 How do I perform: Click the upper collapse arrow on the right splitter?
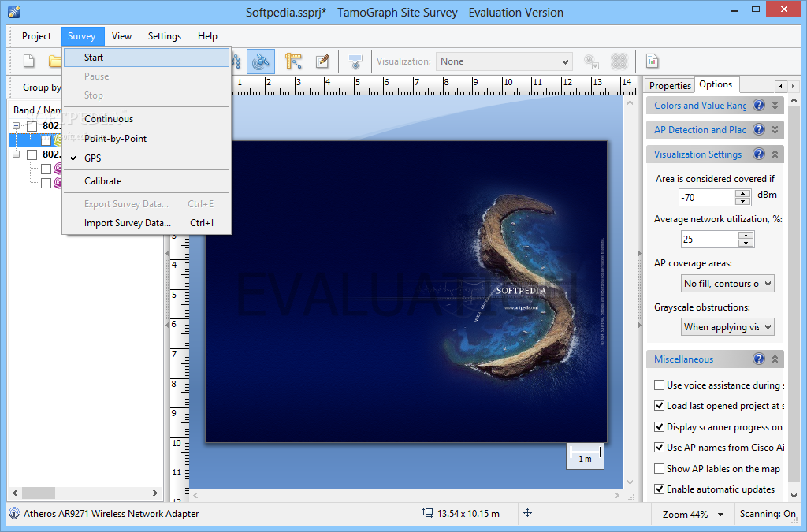[x=640, y=254]
